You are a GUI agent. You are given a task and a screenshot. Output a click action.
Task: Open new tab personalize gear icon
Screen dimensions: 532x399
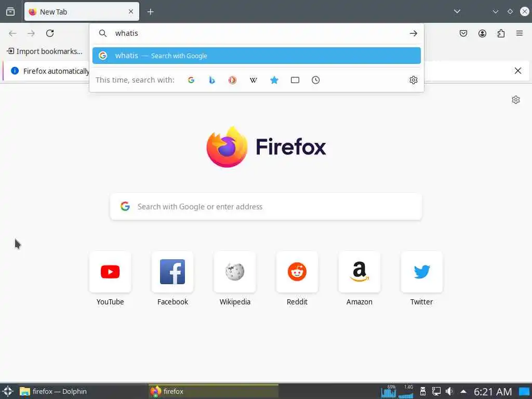516,100
